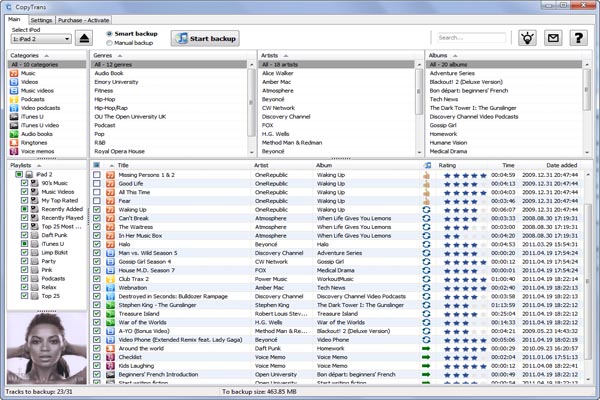This screenshot has width=600, height=400.
Task: Click the Ringtones category icon
Action: [14, 140]
